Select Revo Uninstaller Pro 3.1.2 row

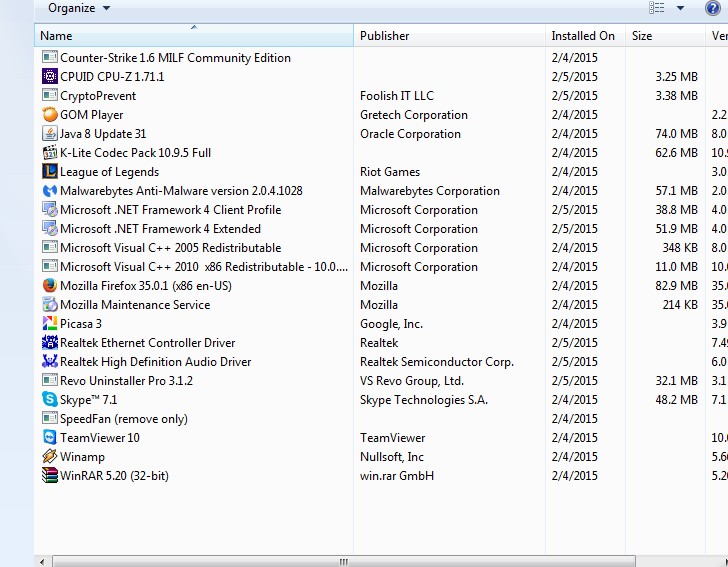click(126, 381)
